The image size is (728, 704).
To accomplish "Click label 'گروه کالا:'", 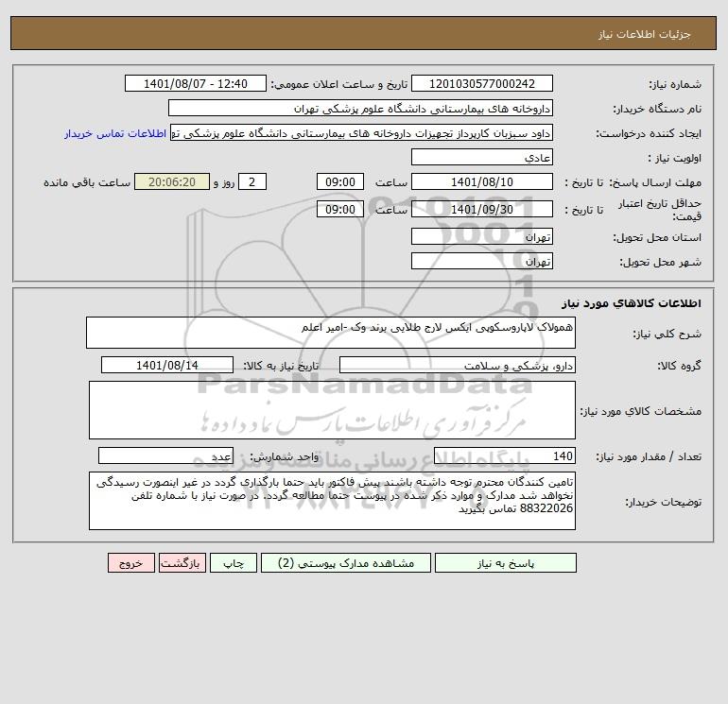I will [679, 366].
